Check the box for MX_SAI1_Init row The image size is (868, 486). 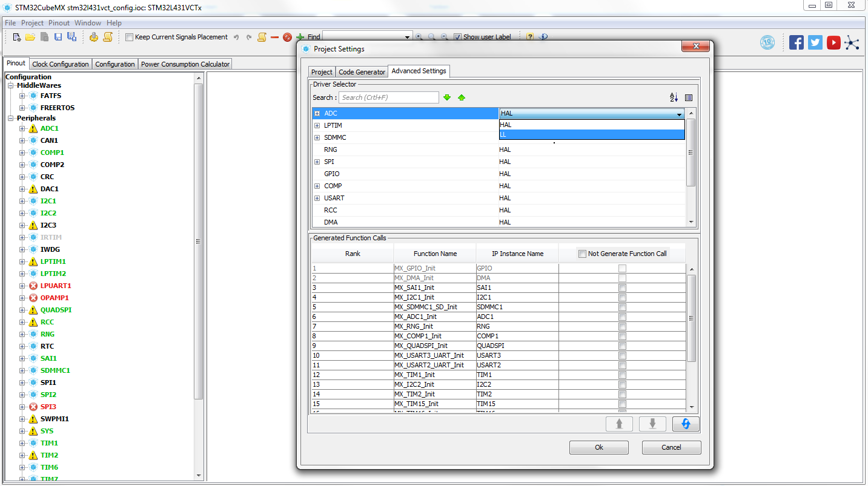[622, 287]
